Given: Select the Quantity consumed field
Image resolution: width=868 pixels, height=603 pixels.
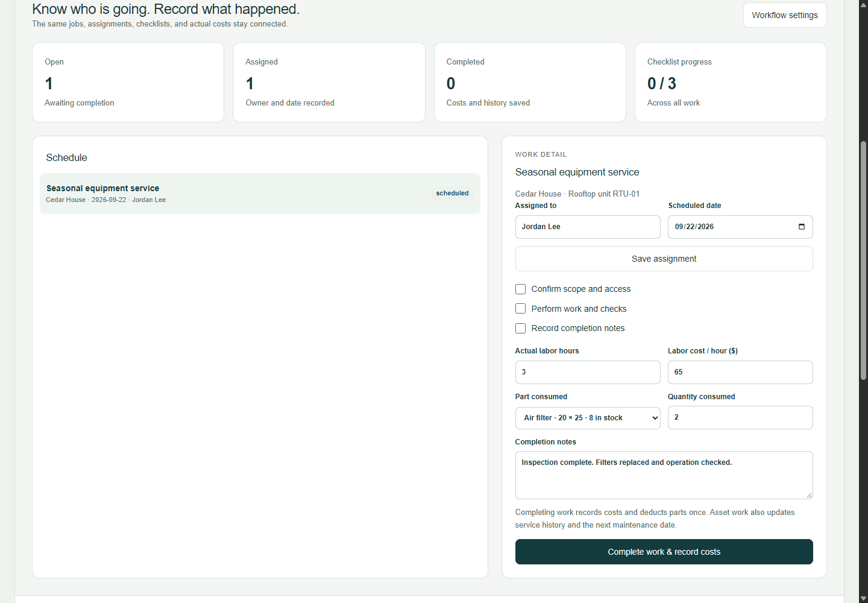Looking at the screenshot, I should (x=740, y=417).
